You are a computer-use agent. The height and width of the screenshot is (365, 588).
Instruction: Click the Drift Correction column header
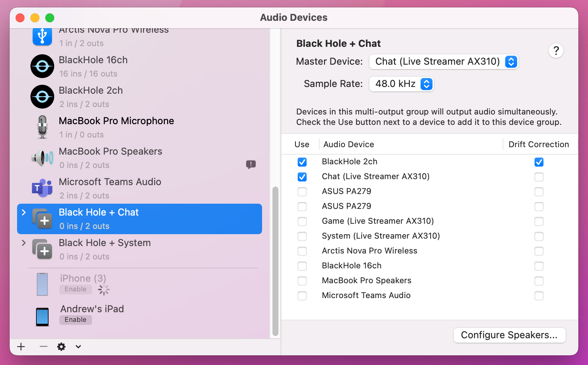pyautogui.click(x=539, y=144)
